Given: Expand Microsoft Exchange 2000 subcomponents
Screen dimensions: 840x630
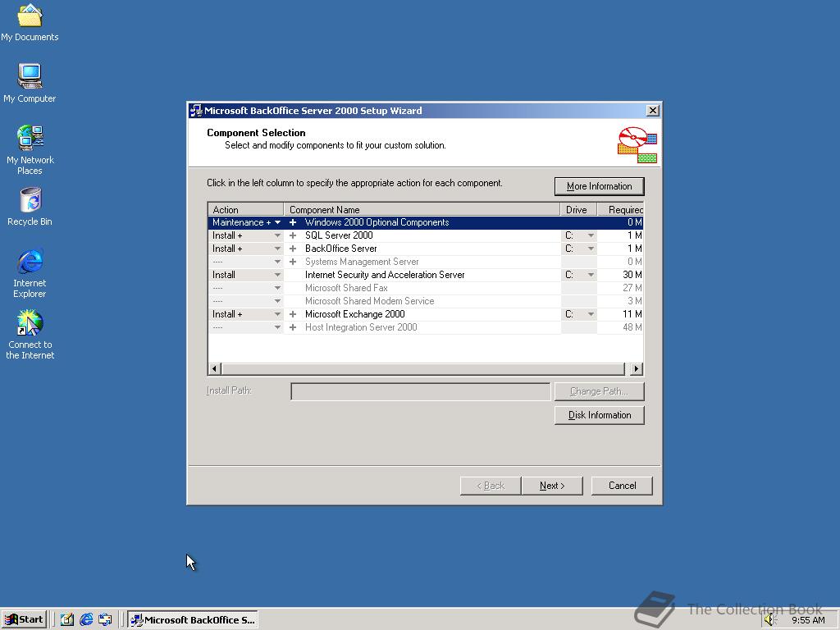Looking at the screenshot, I should tap(293, 314).
